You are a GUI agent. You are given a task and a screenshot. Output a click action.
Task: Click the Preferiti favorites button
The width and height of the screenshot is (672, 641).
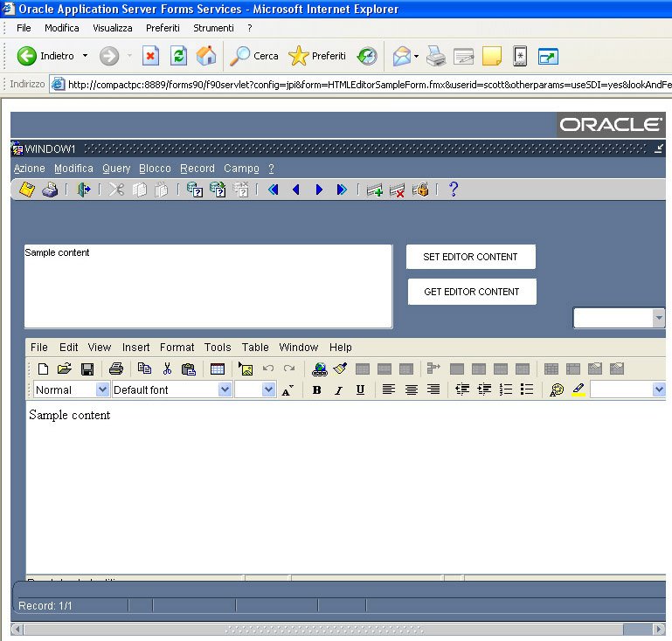click(317, 56)
